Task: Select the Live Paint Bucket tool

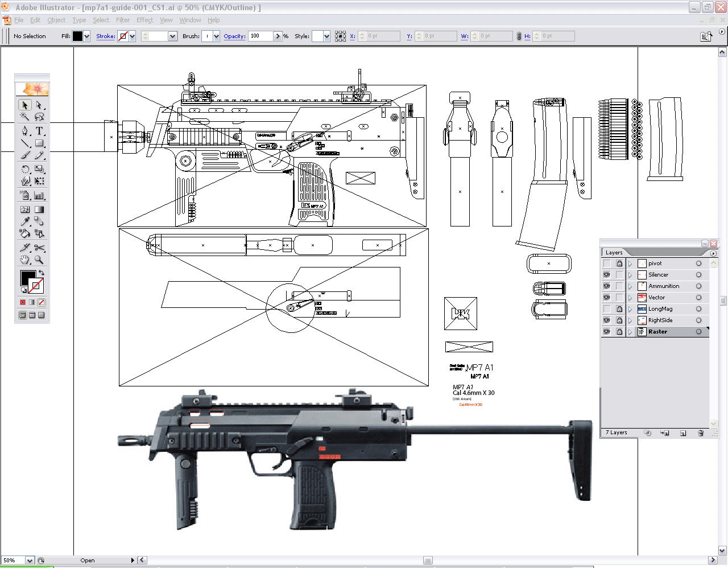Action: (25, 233)
